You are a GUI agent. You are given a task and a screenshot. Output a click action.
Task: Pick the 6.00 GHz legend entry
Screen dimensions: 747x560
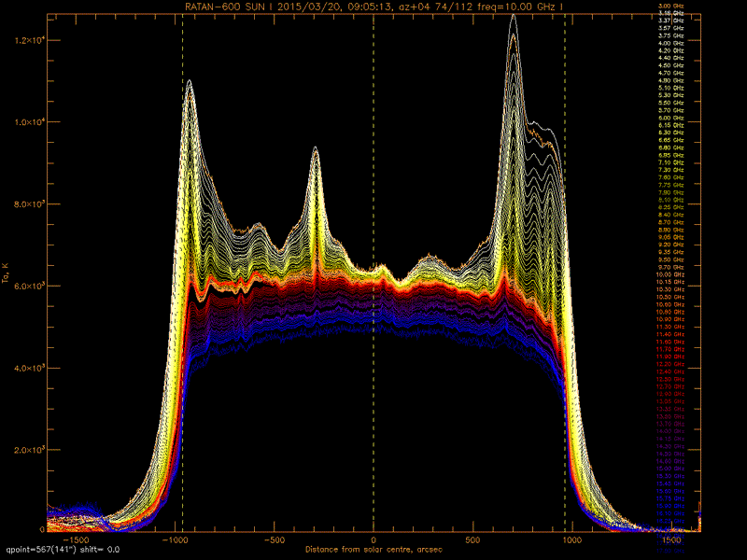tap(672, 119)
